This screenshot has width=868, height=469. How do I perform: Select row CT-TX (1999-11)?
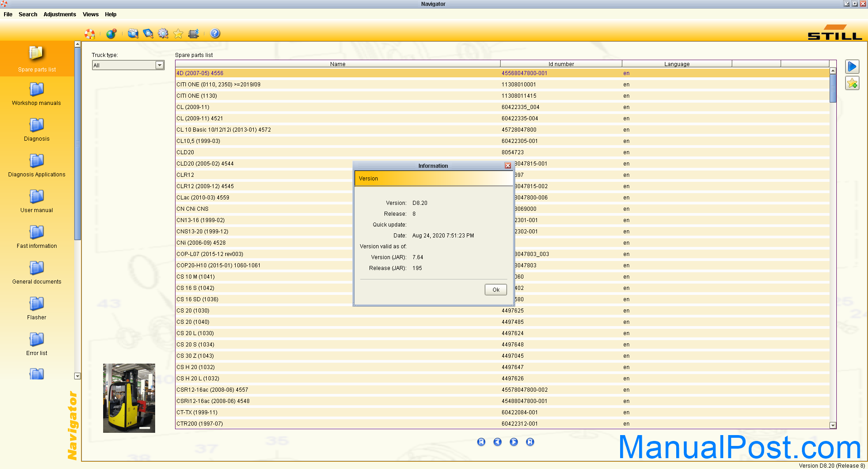pyautogui.click(x=503, y=412)
